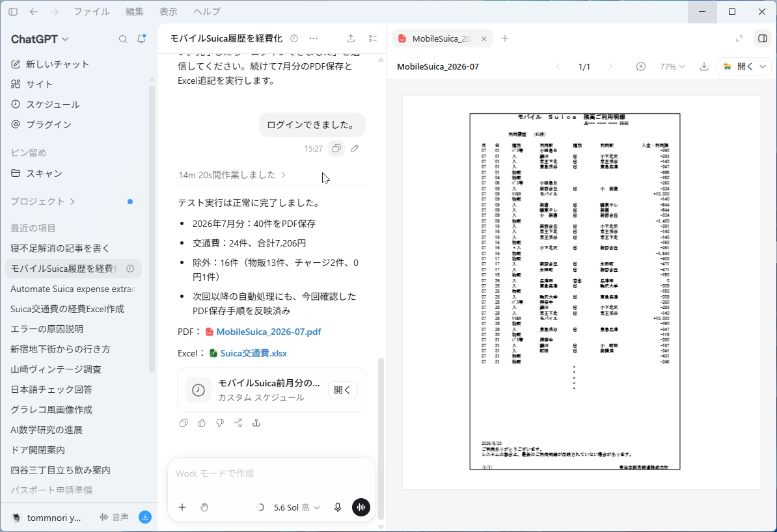Expand the プロジェクト section
Screen dimensions: 777x532
tap(42, 202)
